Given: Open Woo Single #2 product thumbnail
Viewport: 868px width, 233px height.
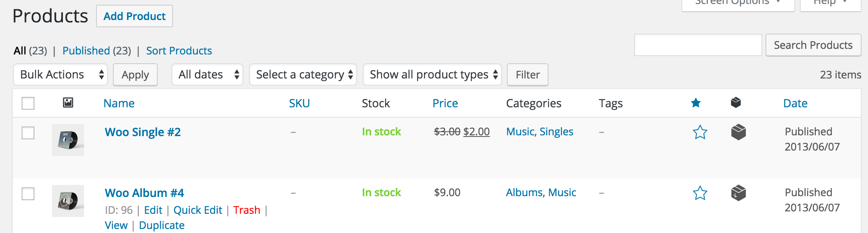Looking at the screenshot, I should click(x=68, y=140).
